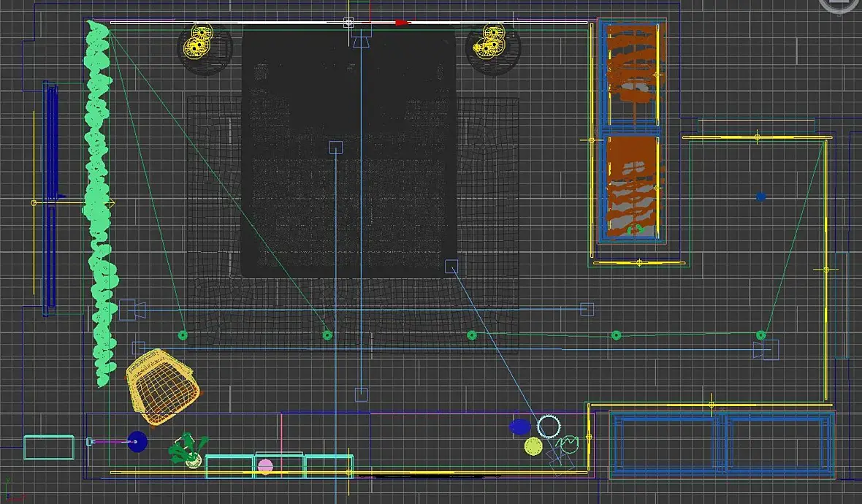Screen dimensions: 862x504
Task: Select the yellow light handle left of curtain
Action: click(x=34, y=203)
